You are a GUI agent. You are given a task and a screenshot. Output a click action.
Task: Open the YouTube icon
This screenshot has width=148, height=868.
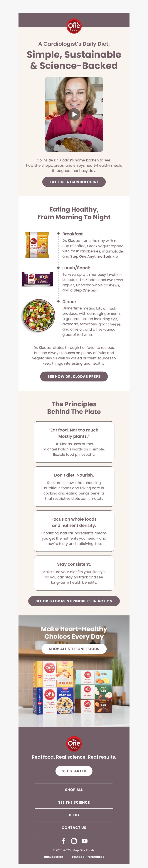(85, 841)
